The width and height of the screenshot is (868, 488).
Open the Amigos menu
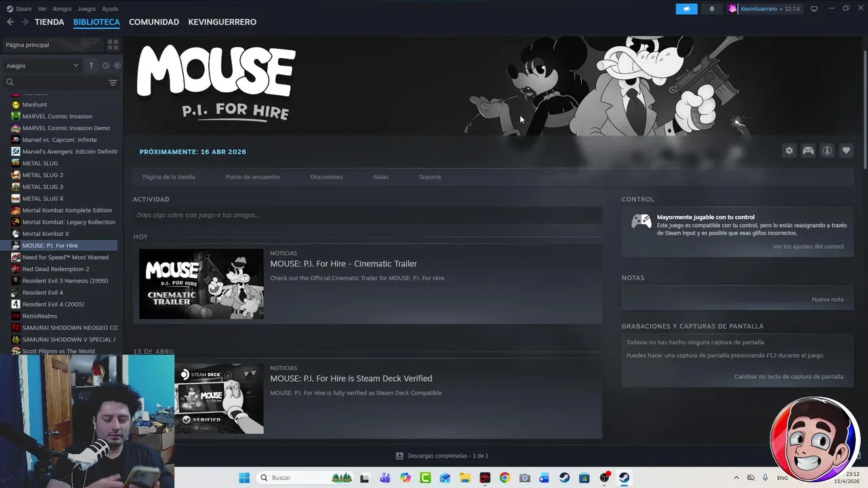(62, 9)
